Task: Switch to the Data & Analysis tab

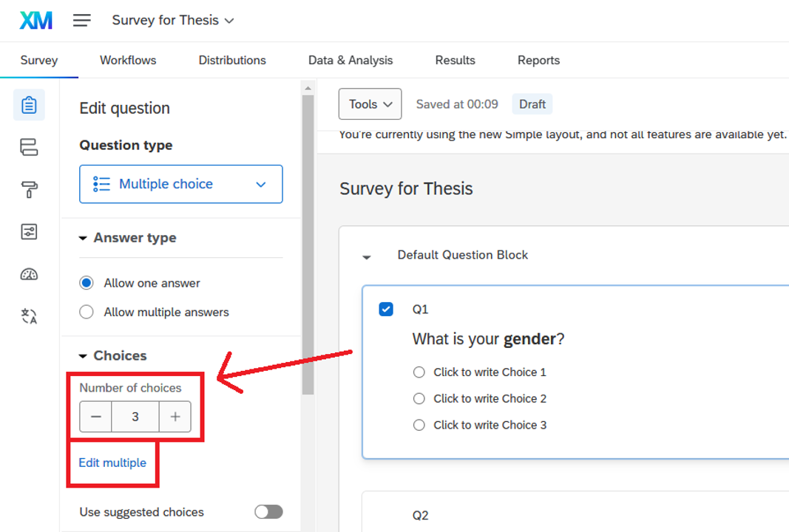Action: (351, 61)
